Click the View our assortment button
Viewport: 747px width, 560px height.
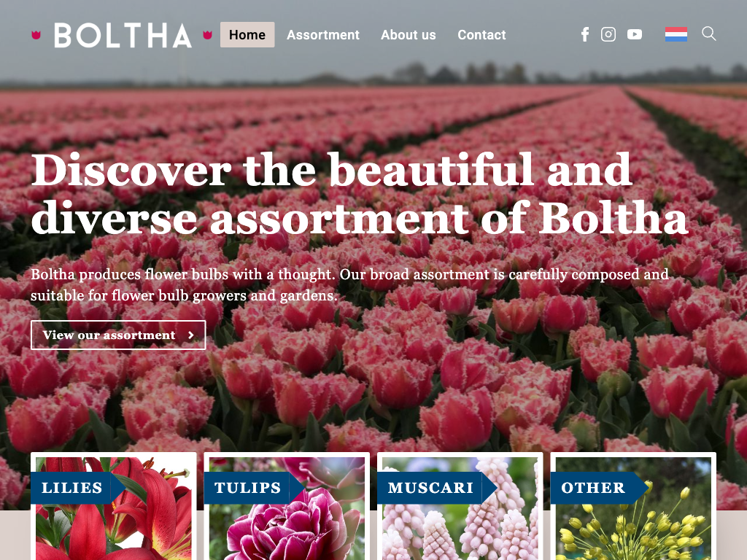(x=118, y=335)
